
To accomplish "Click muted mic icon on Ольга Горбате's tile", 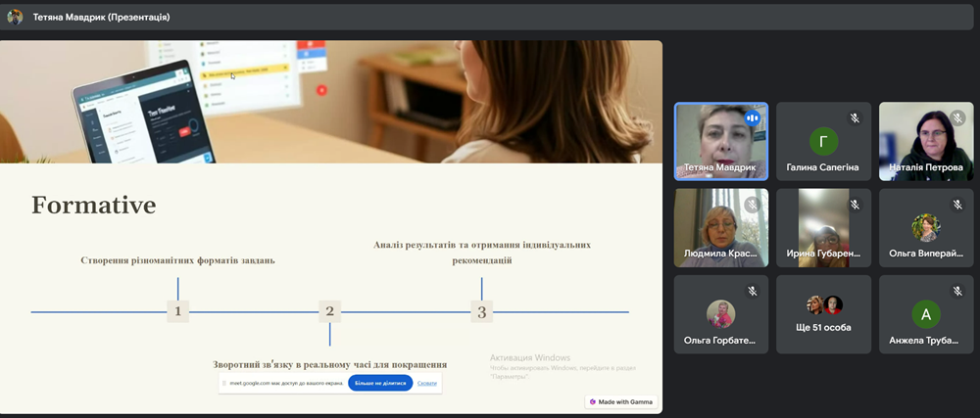I will 753,291.
